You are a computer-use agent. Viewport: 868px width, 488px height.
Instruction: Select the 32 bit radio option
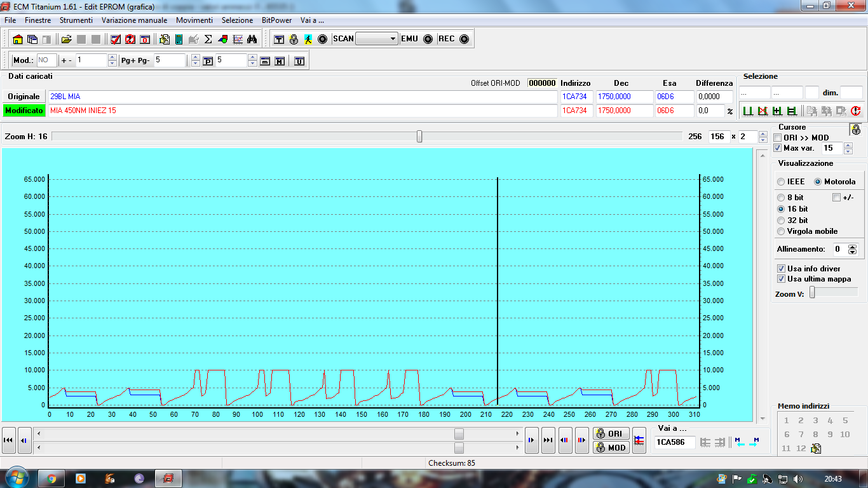781,220
